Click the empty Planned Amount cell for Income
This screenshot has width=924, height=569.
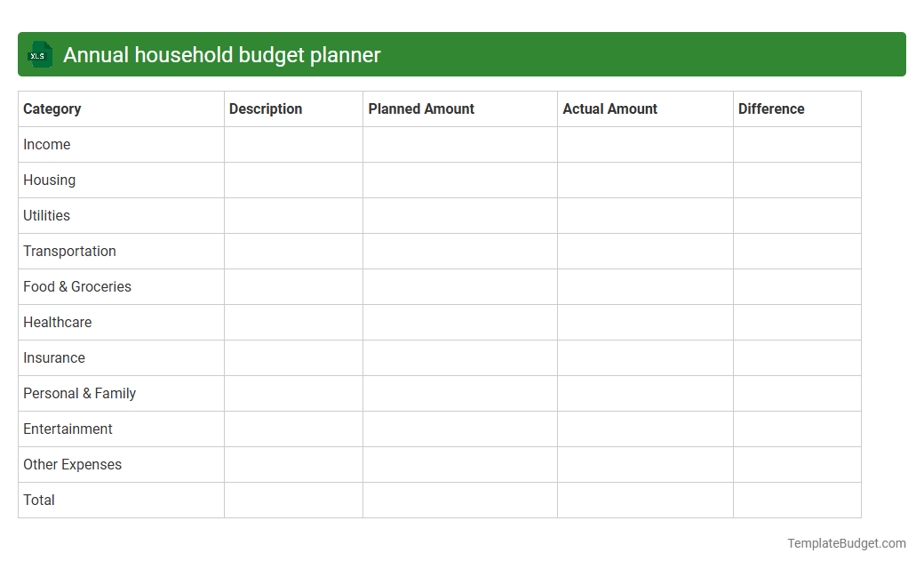pyautogui.click(x=459, y=144)
